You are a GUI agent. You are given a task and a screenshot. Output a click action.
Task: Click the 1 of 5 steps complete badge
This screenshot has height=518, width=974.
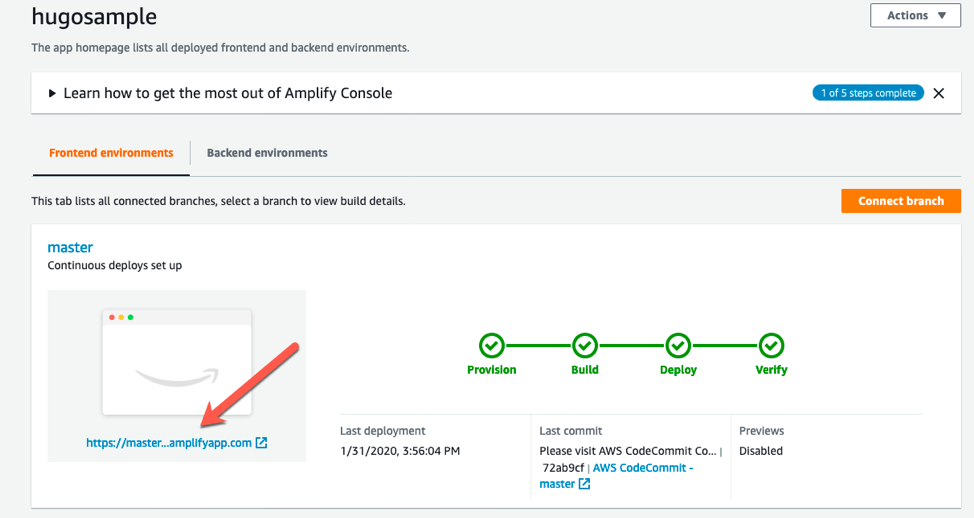(868, 93)
